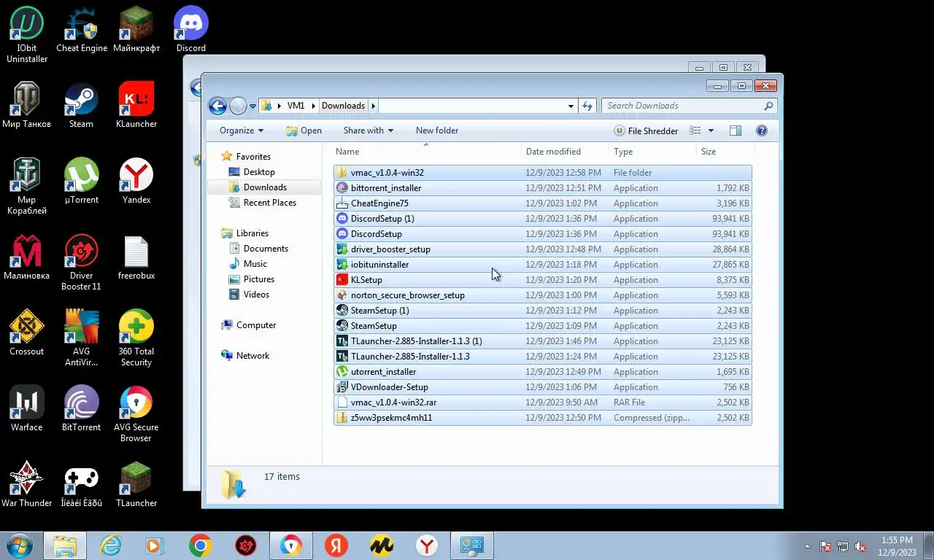Go back with the Back arrow button
This screenshot has width=934, height=560.
tap(217, 106)
